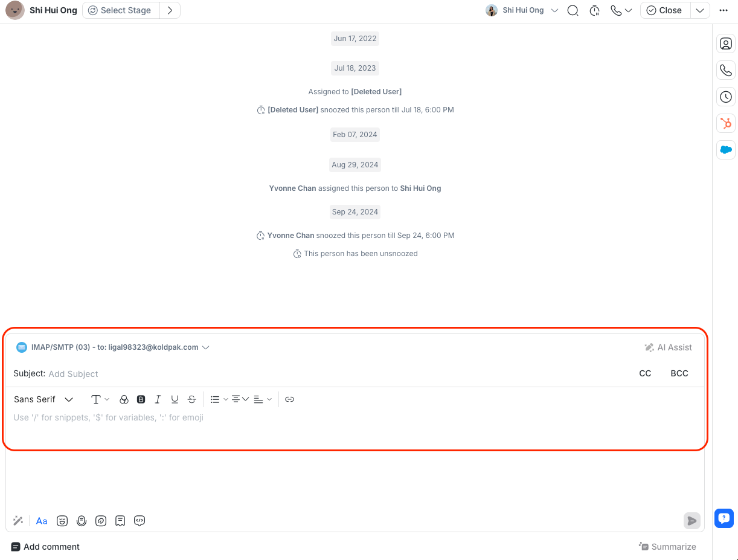Click the AI Assist button
This screenshot has height=560, width=738.
[x=668, y=347]
